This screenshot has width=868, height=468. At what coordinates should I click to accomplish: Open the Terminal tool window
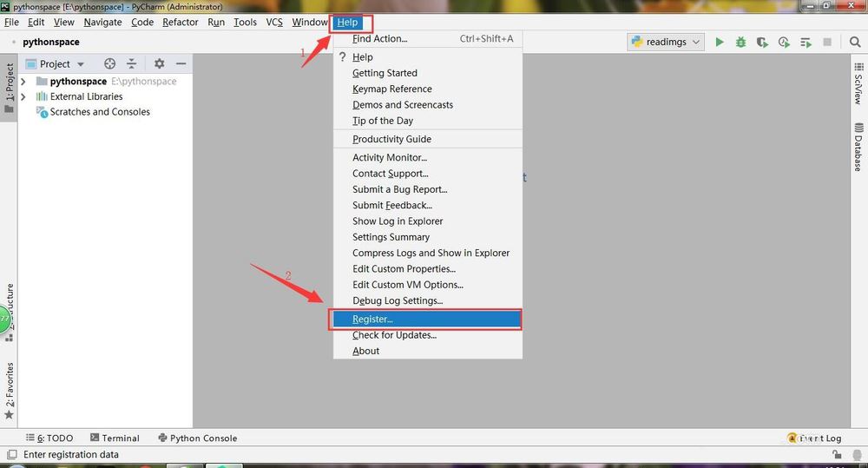click(x=115, y=438)
